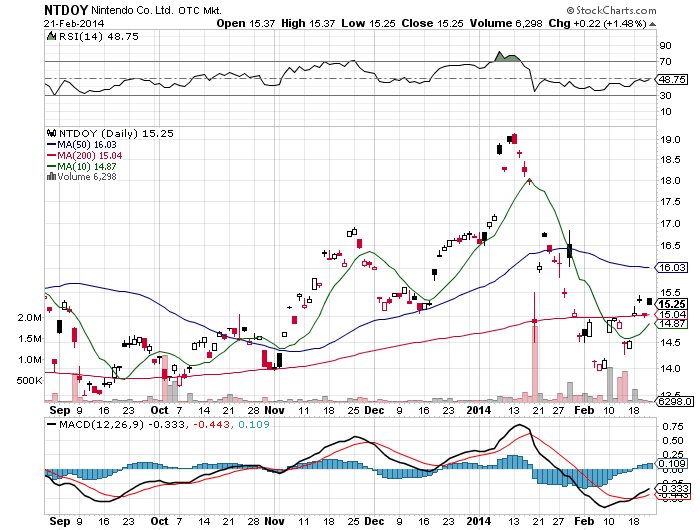
Task: Click the Oct label on MACD axis
Action: pos(159,521)
